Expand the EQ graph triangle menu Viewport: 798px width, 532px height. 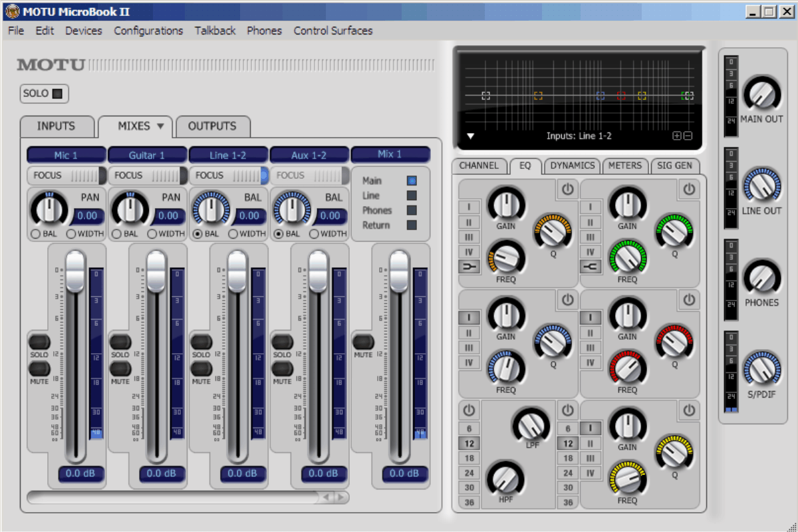coord(470,136)
